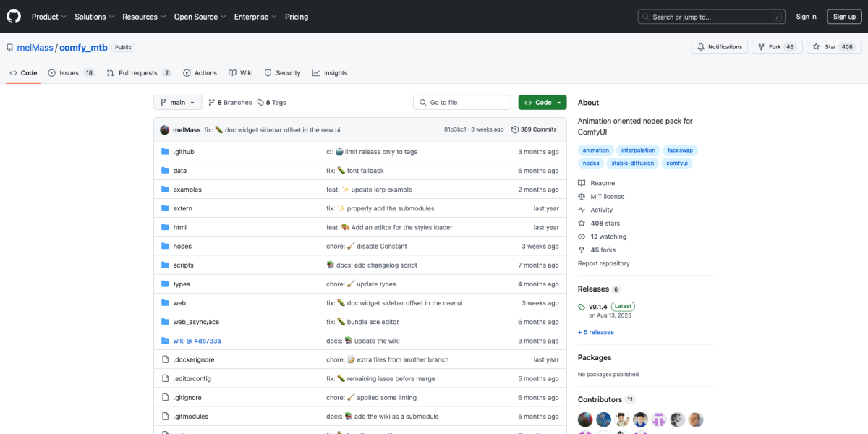The width and height of the screenshot is (868, 434).
Task: Click the GitHub logo icon
Action: coord(14,16)
